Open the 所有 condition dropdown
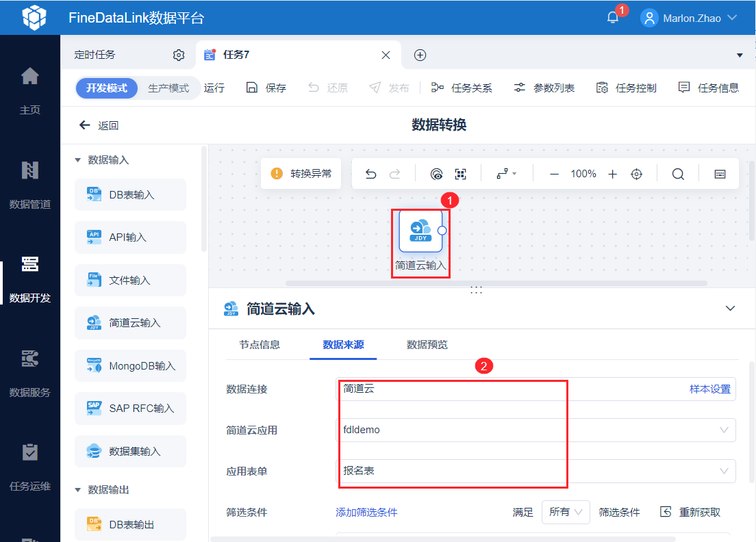 566,512
